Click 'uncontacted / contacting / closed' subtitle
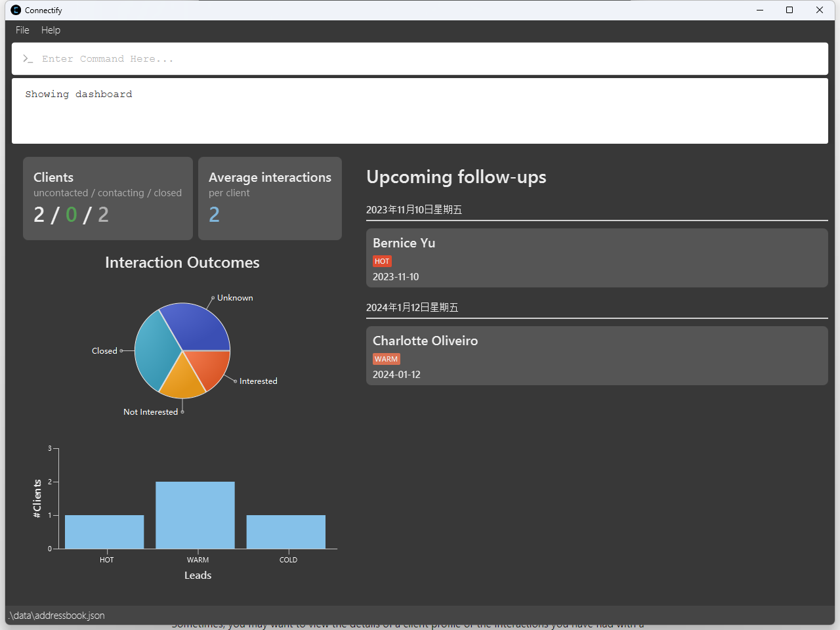The width and height of the screenshot is (840, 630). tap(108, 193)
